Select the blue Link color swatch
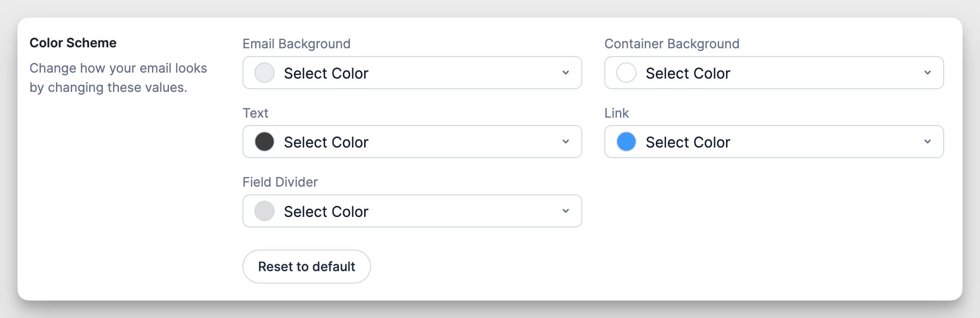The height and width of the screenshot is (318, 980). click(626, 142)
